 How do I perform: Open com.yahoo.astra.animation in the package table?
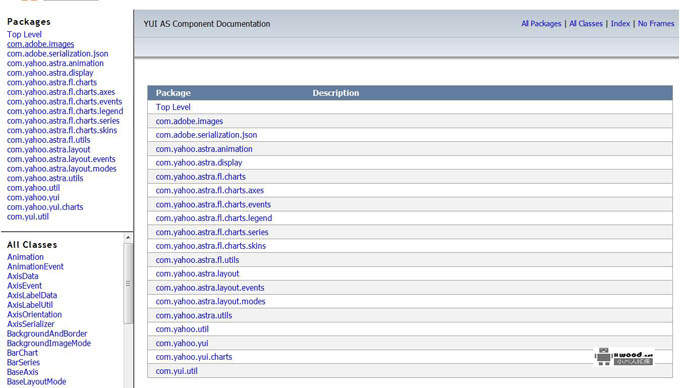coord(204,149)
